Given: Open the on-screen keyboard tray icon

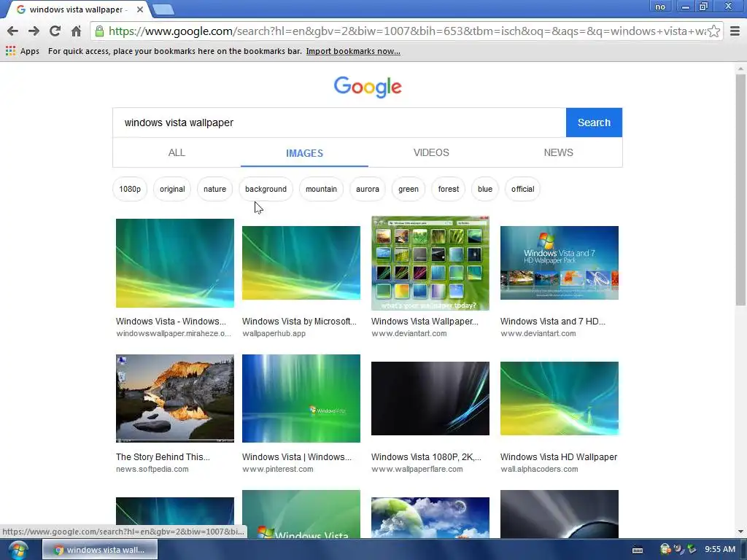Looking at the screenshot, I should [638, 550].
